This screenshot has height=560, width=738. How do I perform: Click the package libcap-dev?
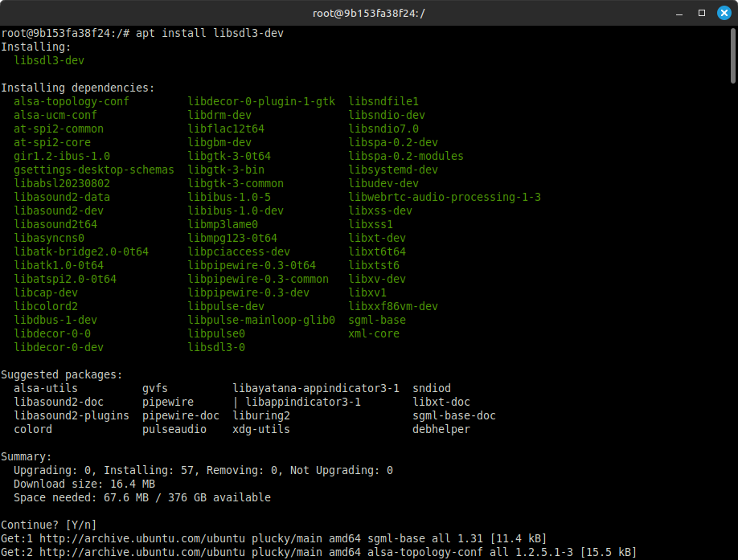(x=46, y=292)
